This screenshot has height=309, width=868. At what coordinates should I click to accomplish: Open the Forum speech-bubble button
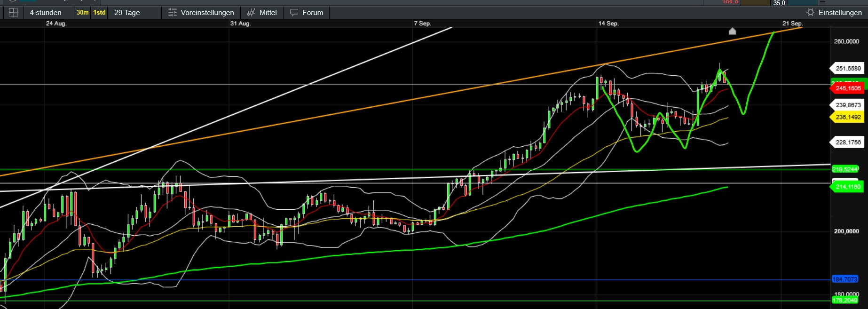pyautogui.click(x=307, y=13)
